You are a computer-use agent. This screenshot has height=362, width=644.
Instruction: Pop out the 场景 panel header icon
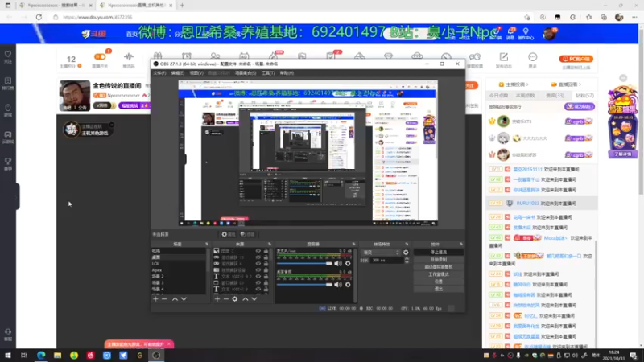[x=207, y=245]
